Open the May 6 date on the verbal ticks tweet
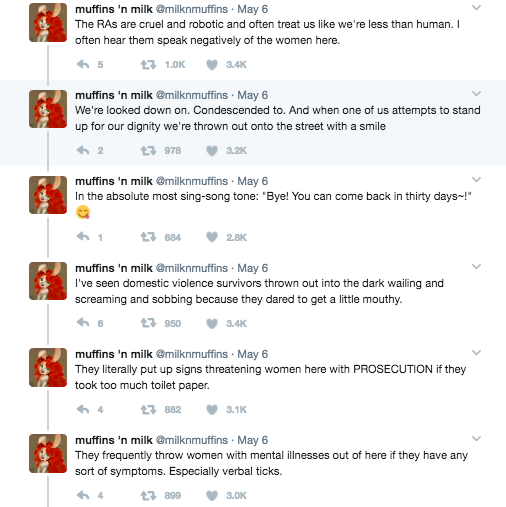This screenshot has height=507, width=506. [252, 440]
